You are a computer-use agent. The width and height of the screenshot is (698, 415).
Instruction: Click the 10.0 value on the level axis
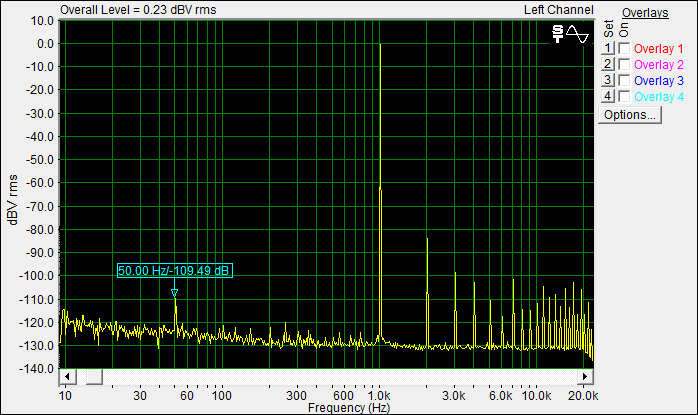click(42, 20)
